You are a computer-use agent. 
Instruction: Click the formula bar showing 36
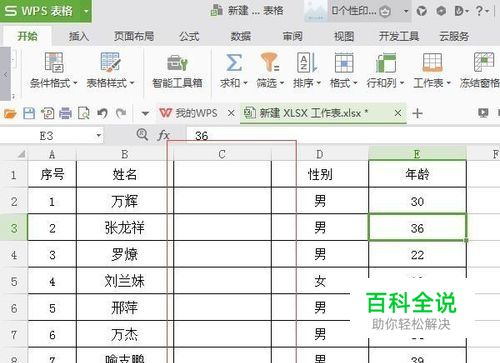coord(343,136)
